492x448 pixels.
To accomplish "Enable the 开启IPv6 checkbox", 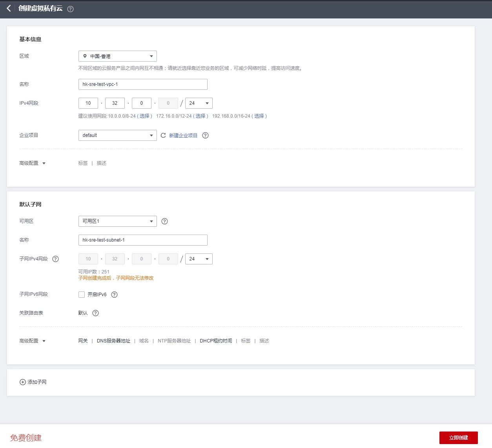I will (x=82, y=295).
